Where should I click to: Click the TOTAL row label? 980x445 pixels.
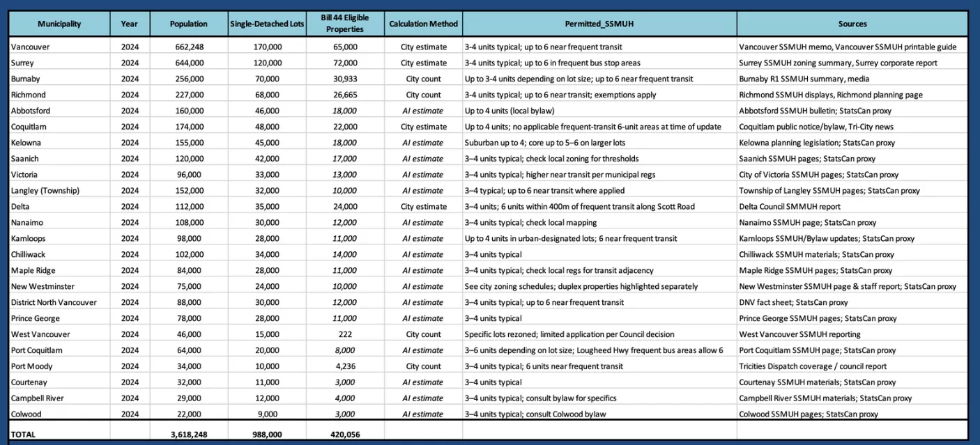[23, 434]
